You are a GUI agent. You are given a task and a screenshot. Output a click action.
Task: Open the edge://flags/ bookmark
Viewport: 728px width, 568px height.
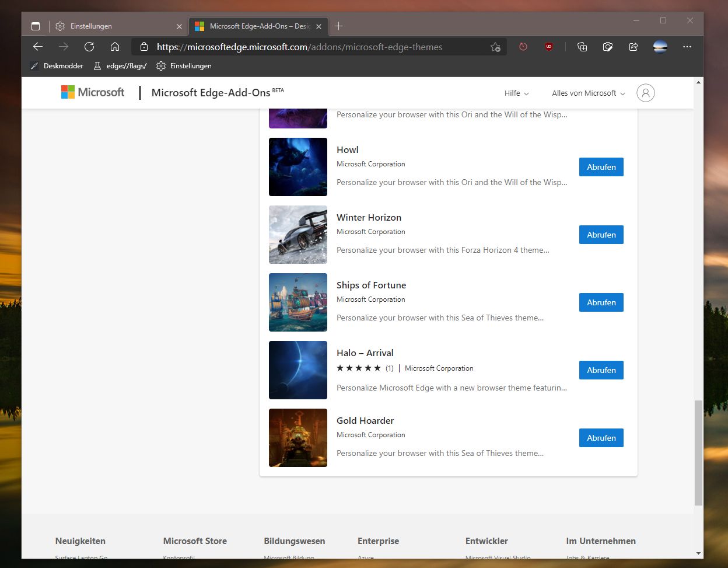coord(120,66)
